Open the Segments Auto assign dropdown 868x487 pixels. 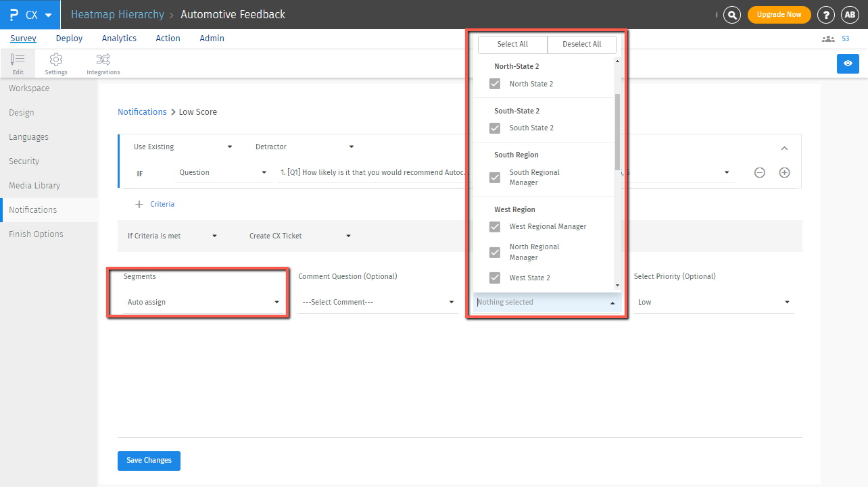[203, 302]
